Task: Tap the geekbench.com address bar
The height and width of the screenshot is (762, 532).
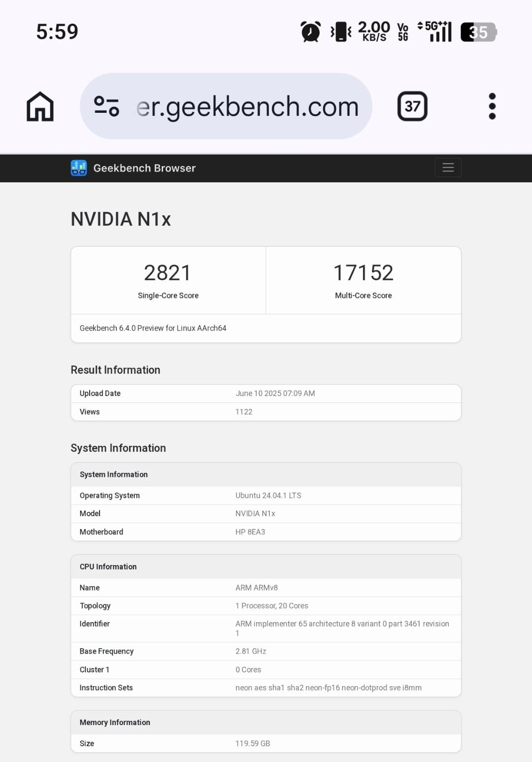Action: point(226,106)
